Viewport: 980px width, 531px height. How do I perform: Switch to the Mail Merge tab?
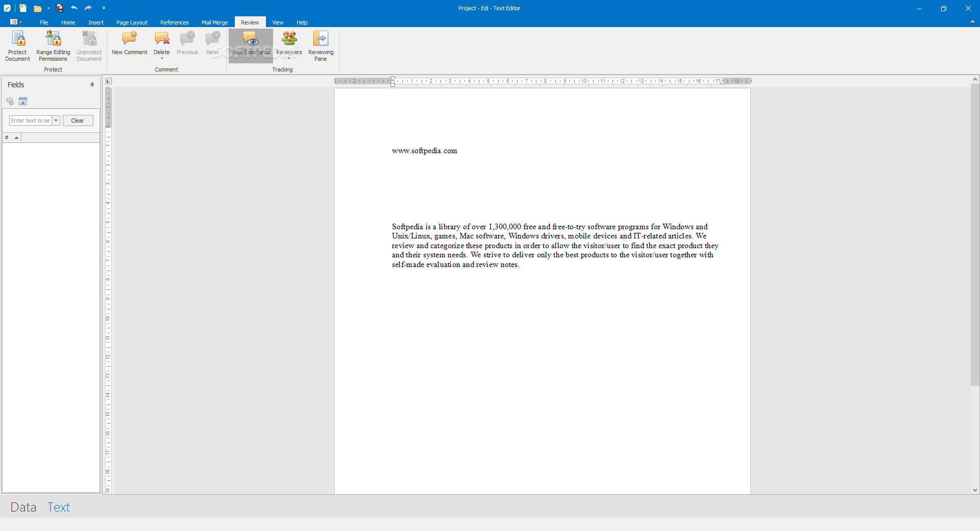214,22
